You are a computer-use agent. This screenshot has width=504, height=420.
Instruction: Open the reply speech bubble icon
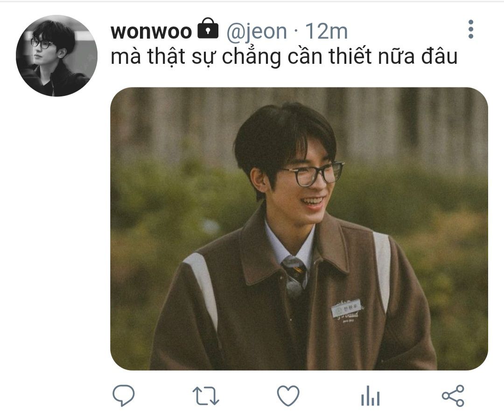(x=123, y=396)
